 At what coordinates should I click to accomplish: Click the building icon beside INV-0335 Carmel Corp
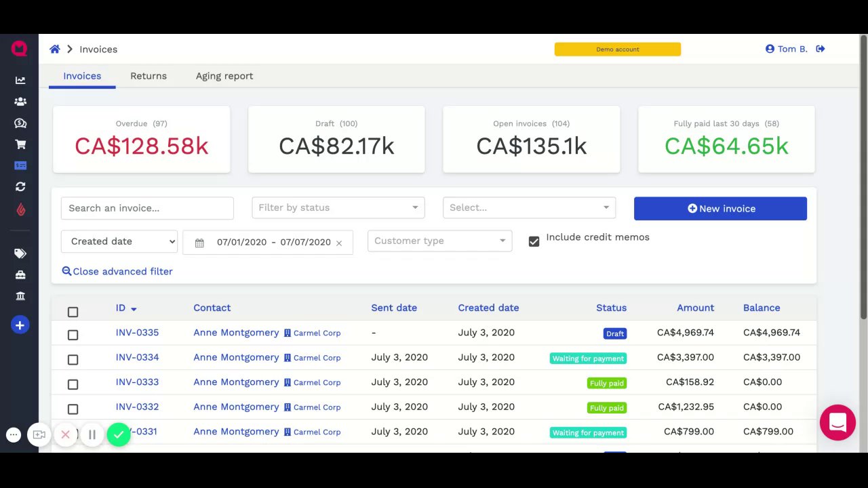click(288, 333)
